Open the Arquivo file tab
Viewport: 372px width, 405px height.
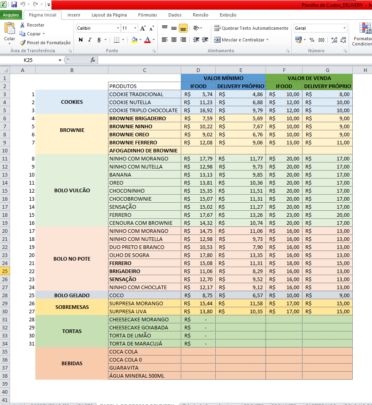[11, 15]
